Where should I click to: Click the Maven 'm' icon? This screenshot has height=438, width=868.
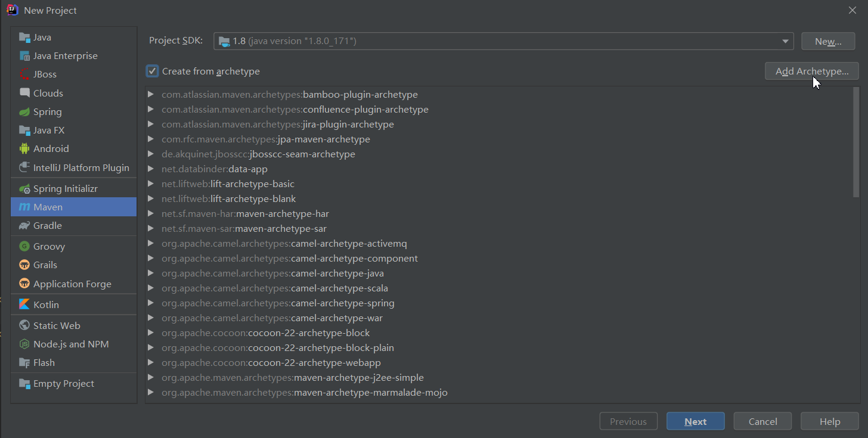[x=24, y=207]
